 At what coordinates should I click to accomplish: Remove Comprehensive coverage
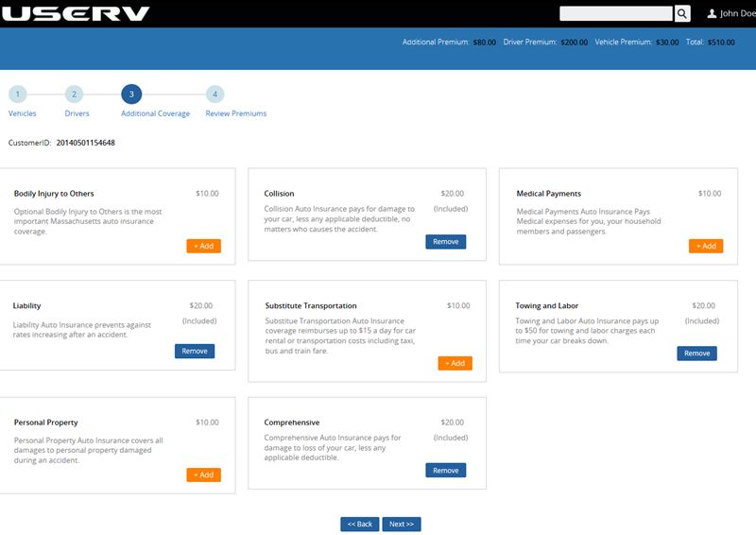pyautogui.click(x=445, y=471)
